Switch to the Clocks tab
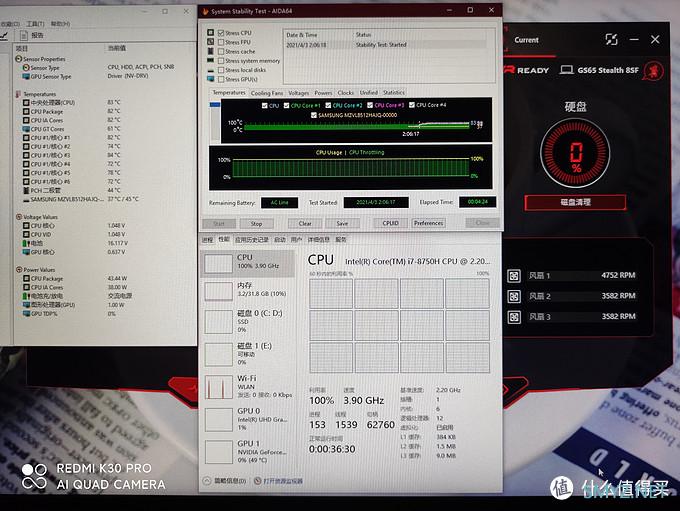Screen dimensions: 680x511 [346, 92]
